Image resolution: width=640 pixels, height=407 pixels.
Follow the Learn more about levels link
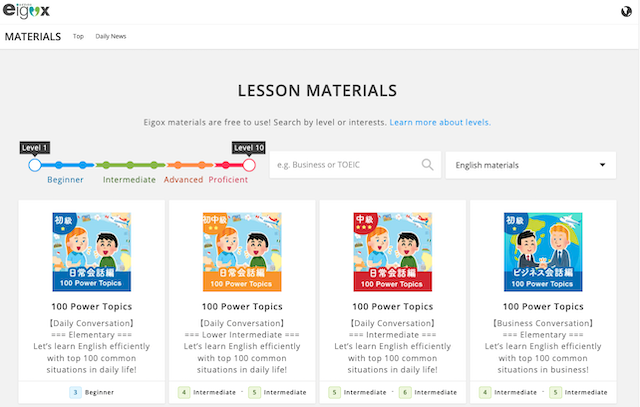coord(440,122)
